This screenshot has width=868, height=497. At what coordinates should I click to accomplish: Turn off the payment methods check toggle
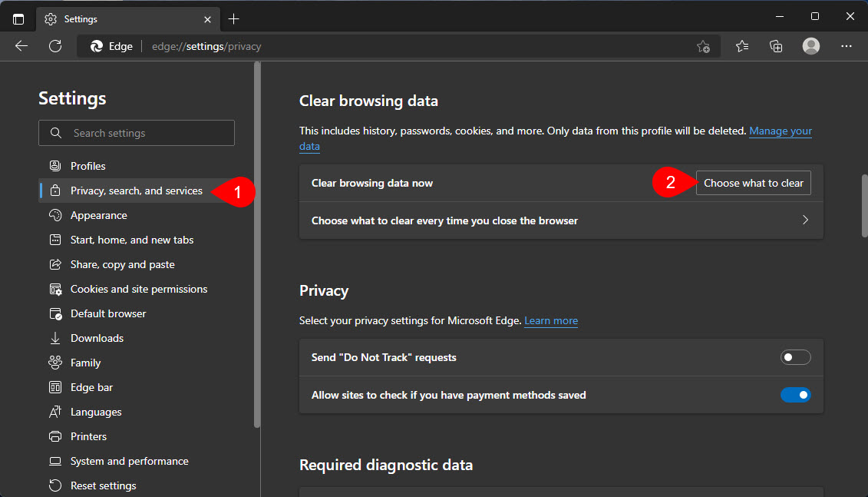coord(796,395)
